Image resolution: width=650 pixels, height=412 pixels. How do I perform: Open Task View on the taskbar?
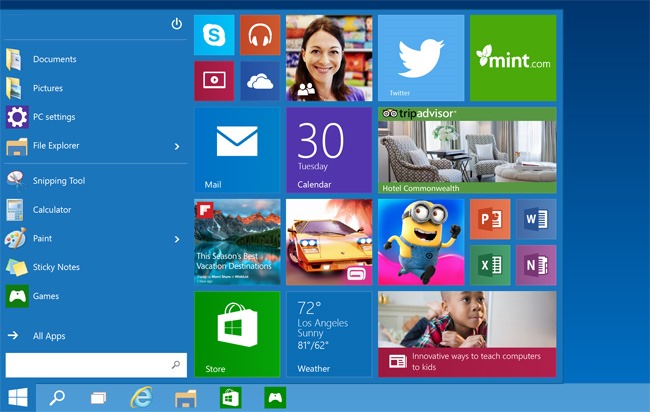coord(99,398)
